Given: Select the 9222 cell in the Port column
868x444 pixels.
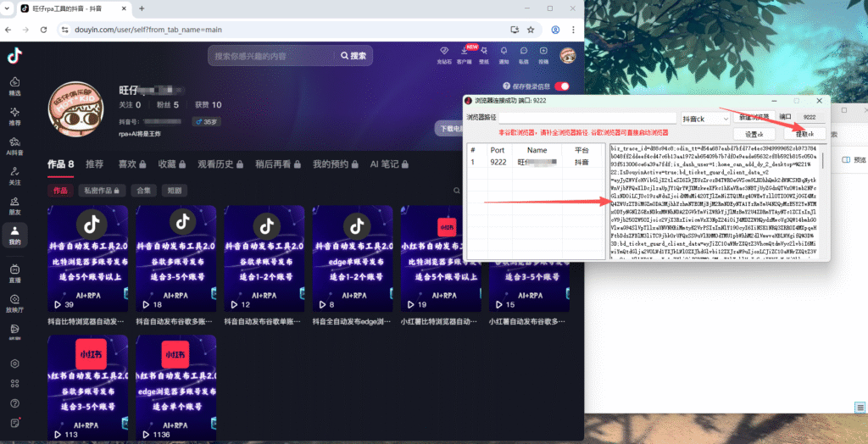Looking at the screenshot, I should coord(499,162).
